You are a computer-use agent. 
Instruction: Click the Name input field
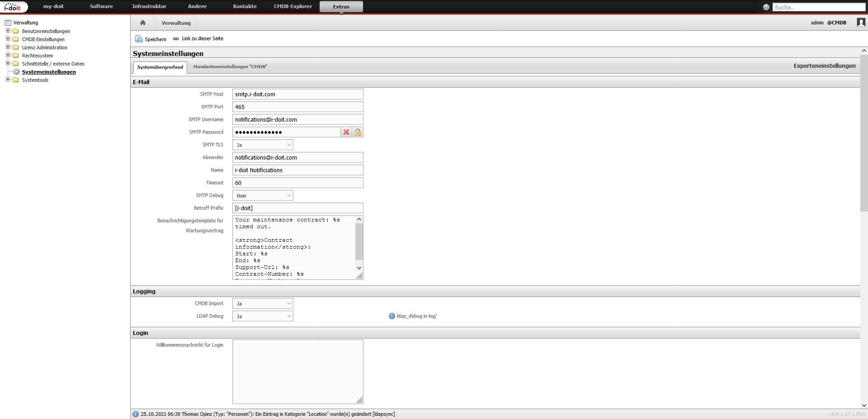click(x=298, y=170)
